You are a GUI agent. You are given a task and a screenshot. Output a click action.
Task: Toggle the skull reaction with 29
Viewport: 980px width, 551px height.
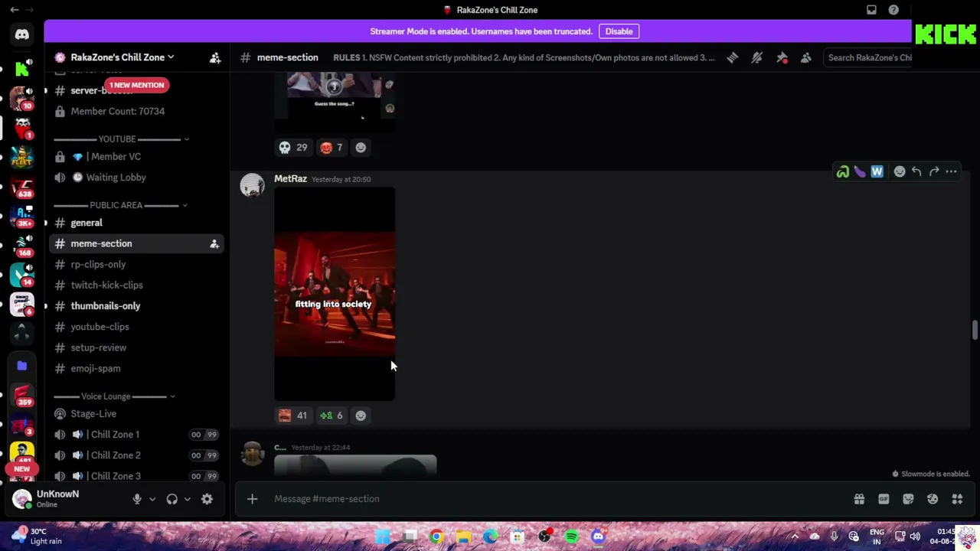point(293,148)
